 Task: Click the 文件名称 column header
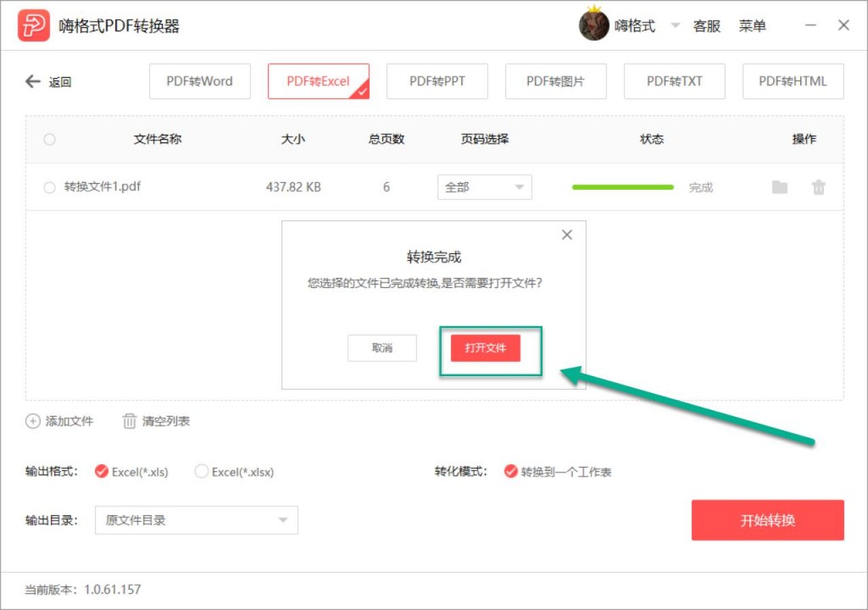click(158, 139)
